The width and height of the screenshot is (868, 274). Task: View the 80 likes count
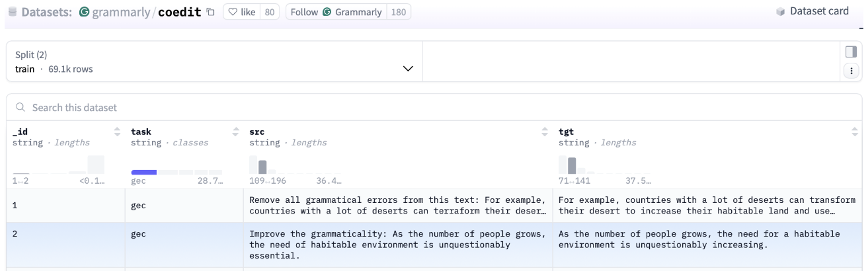pyautogui.click(x=270, y=12)
